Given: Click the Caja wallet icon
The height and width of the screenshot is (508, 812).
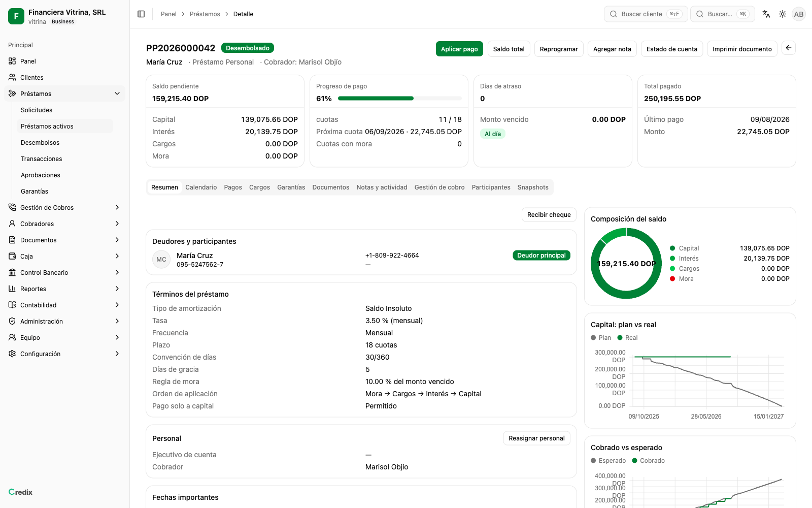Looking at the screenshot, I should (12, 256).
